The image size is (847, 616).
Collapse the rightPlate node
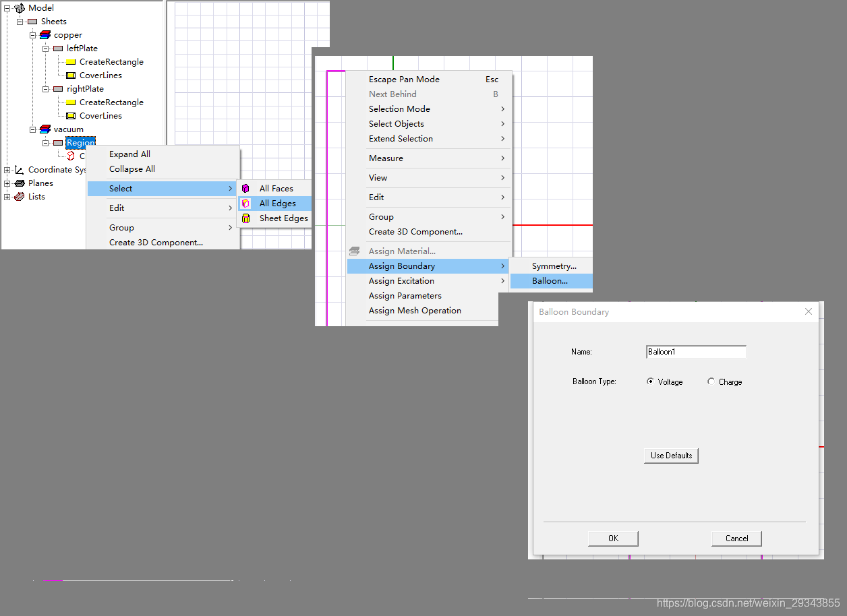click(46, 89)
